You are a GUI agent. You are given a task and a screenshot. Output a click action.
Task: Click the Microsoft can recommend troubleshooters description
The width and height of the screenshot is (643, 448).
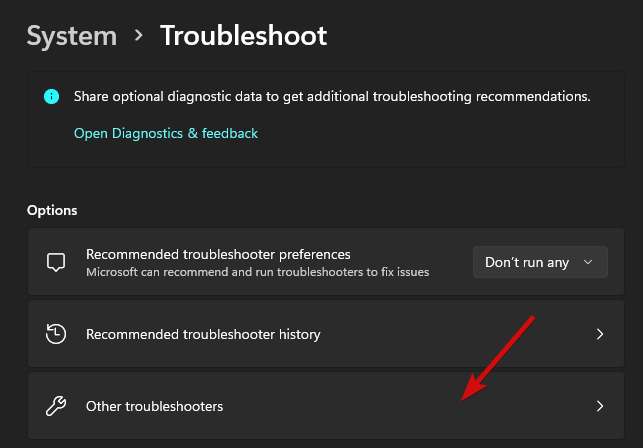click(258, 272)
